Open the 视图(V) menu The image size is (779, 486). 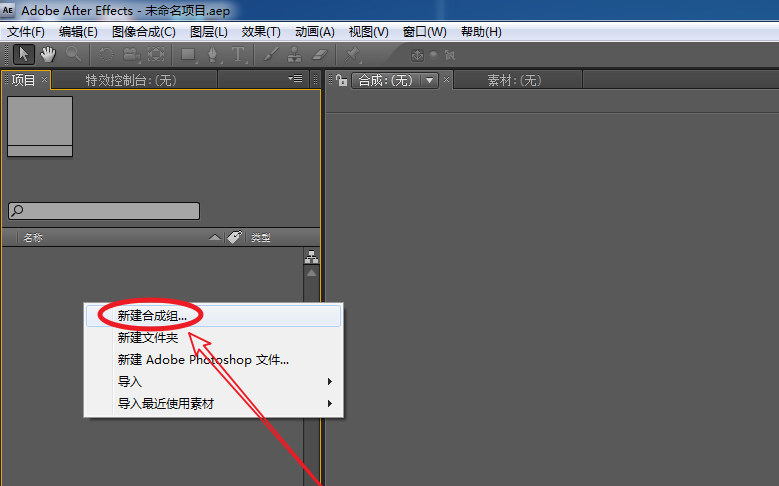tap(368, 32)
